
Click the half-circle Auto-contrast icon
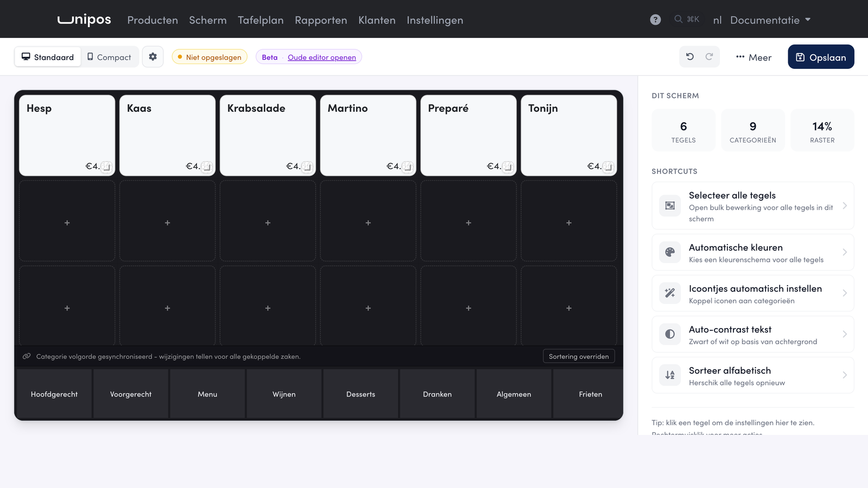670,334
